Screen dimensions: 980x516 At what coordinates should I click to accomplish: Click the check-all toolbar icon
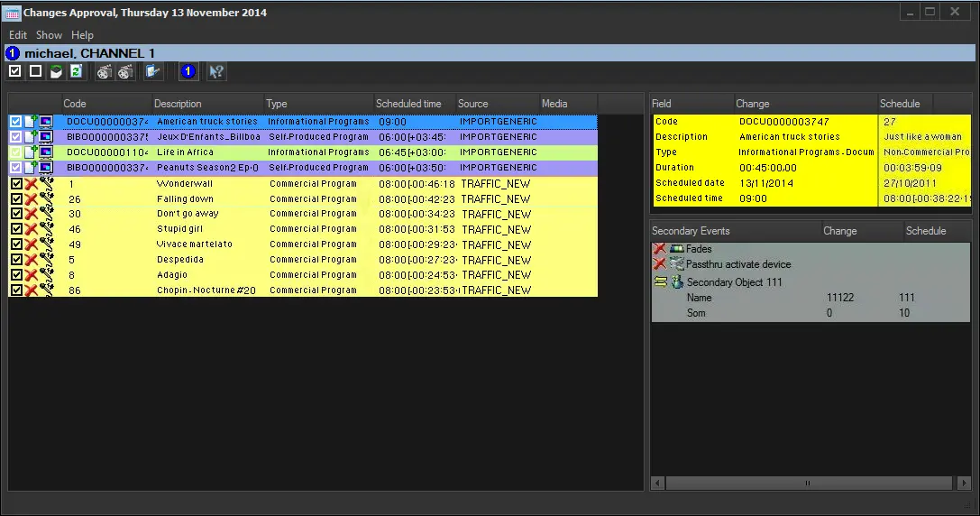point(15,71)
